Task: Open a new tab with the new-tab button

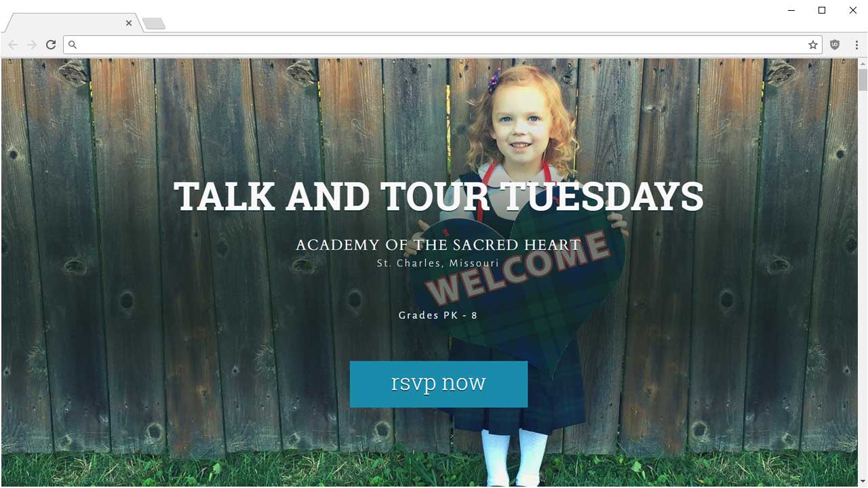Action: 154,24
